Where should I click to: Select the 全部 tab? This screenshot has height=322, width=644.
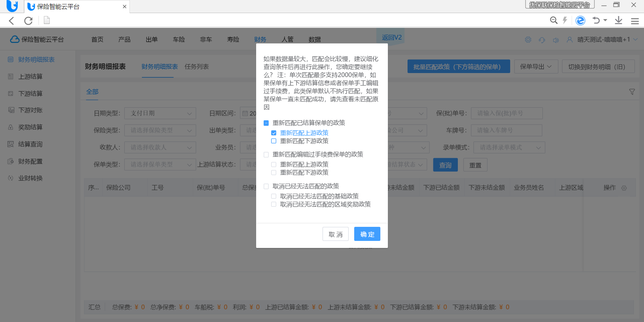(92, 92)
